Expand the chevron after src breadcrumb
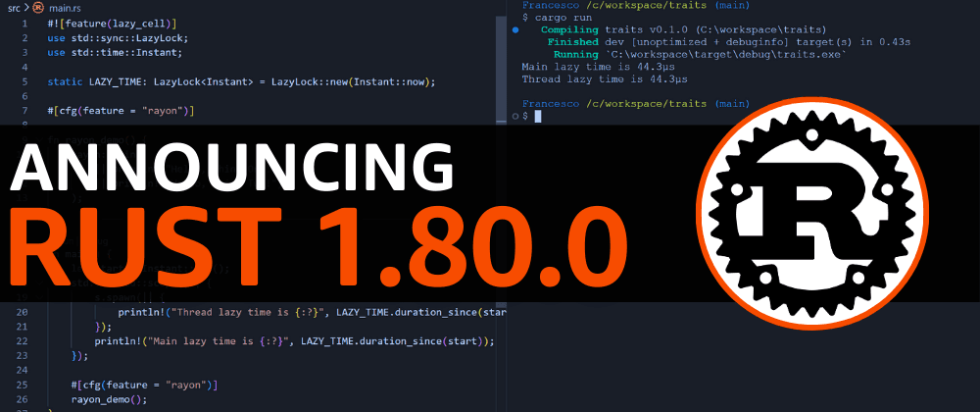The width and height of the screenshot is (980, 412). (26, 8)
